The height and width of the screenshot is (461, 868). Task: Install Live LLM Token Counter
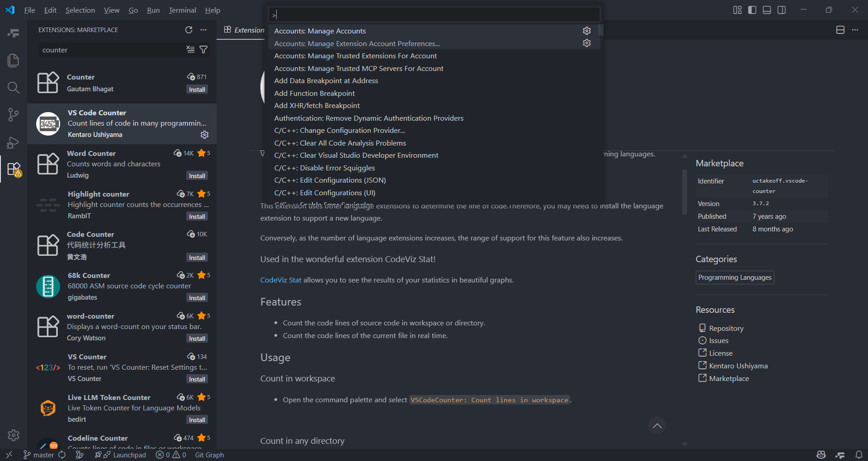(x=197, y=420)
